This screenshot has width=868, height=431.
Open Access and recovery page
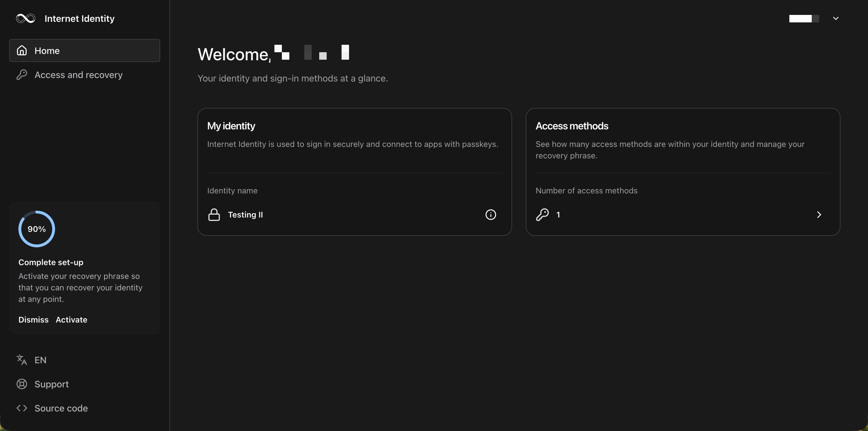click(79, 75)
